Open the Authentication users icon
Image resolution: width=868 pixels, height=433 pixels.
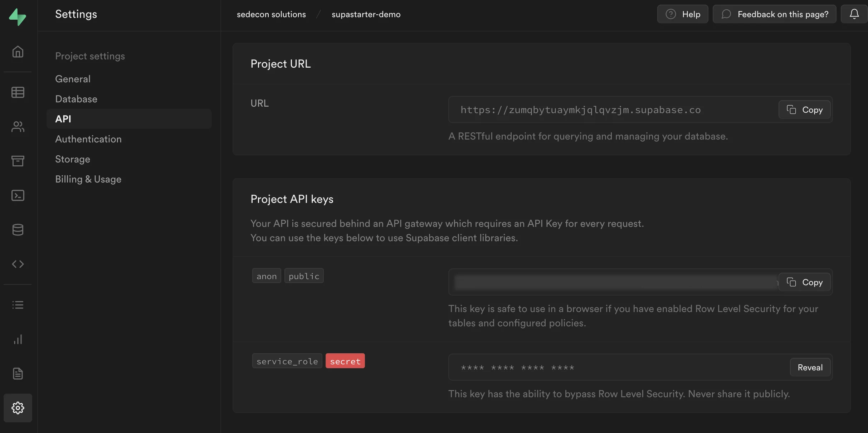(18, 127)
